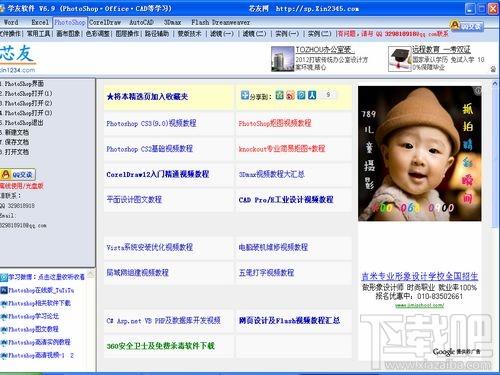500x375 pixels.
Task: Share via the Tencent Weibo icon
Action: tap(301, 96)
